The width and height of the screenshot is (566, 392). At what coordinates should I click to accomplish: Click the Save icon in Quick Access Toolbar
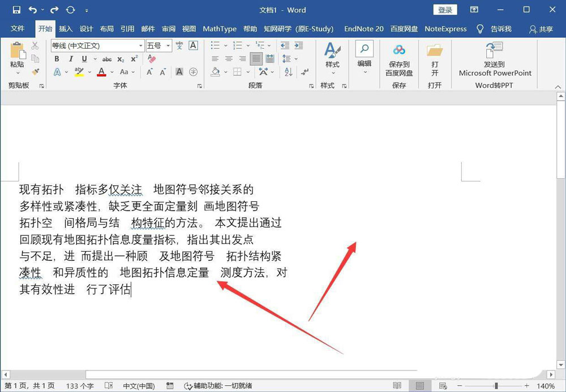(16, 9)
